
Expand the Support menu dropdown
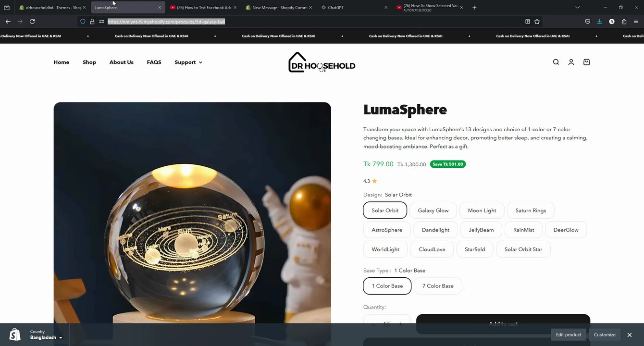pos(188,62)
